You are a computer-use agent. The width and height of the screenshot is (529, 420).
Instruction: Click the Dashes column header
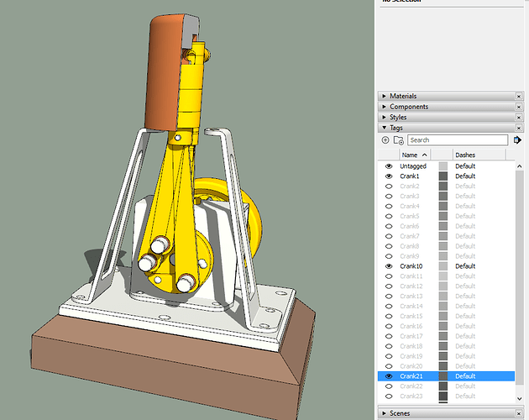coord(465,155)
